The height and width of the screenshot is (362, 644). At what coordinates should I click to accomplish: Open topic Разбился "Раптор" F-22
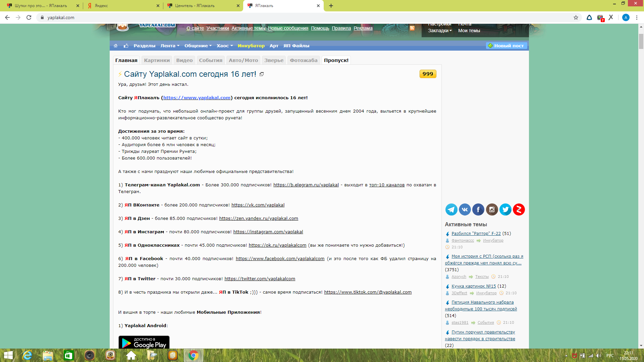[x=476, y=234]
